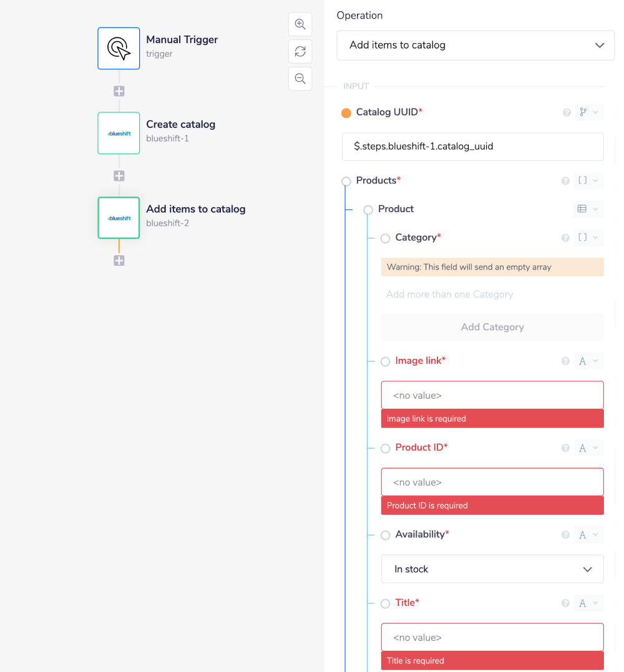This screenshot has height=672, width=624.
Task: Select the Create catalog blueshift step
Action: pos(119,133)
